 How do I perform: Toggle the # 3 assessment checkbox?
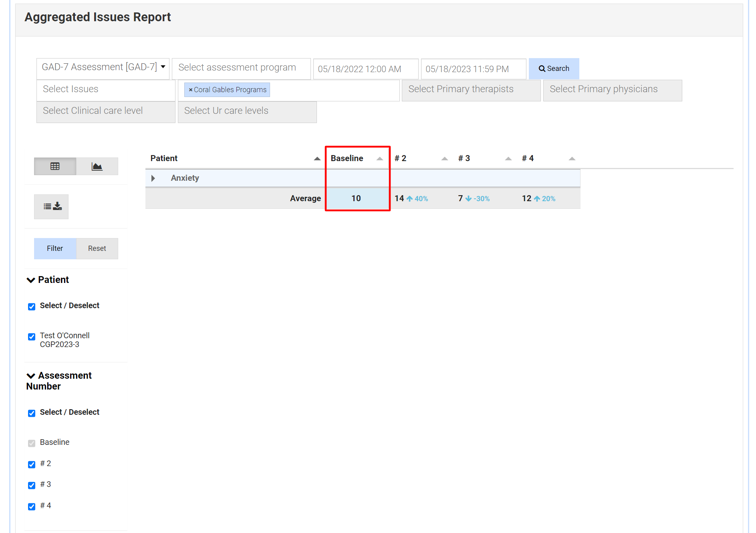tap(32, 485)
